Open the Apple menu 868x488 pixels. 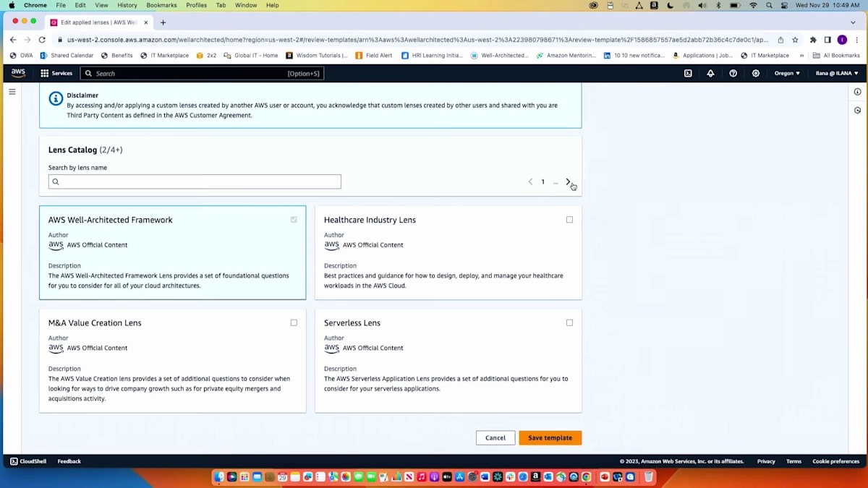11,5
